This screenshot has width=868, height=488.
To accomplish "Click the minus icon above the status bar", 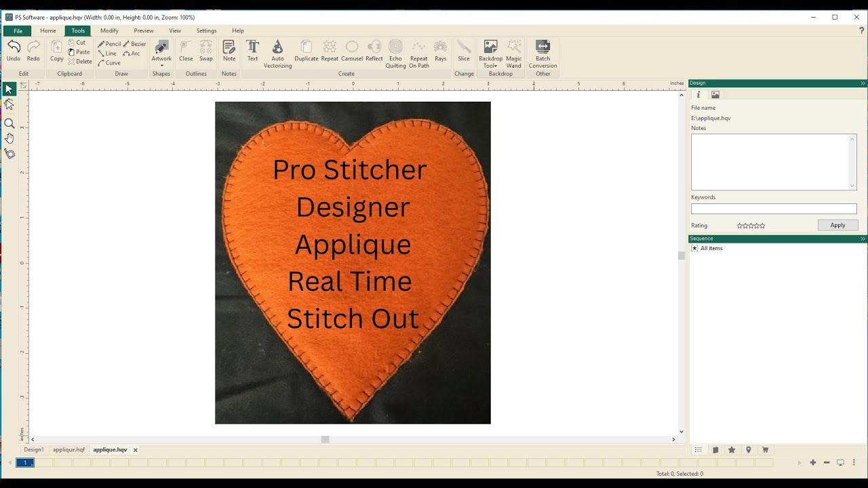I will coord(827,463).
